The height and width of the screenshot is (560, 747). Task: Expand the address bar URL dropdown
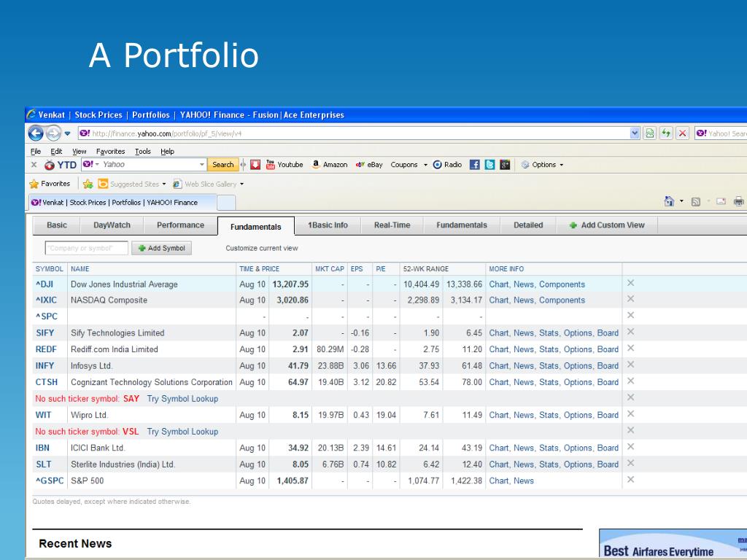pyautogui.click(x=634, y=133)
